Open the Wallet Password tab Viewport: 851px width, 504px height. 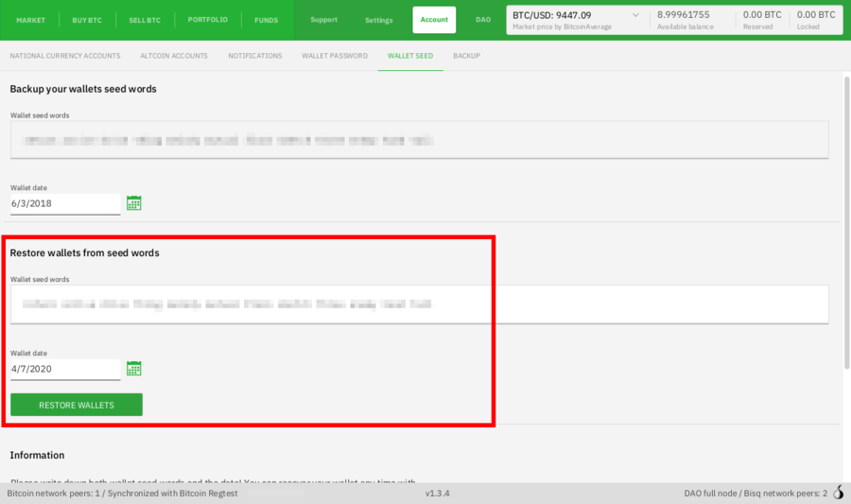coord(335,56)
